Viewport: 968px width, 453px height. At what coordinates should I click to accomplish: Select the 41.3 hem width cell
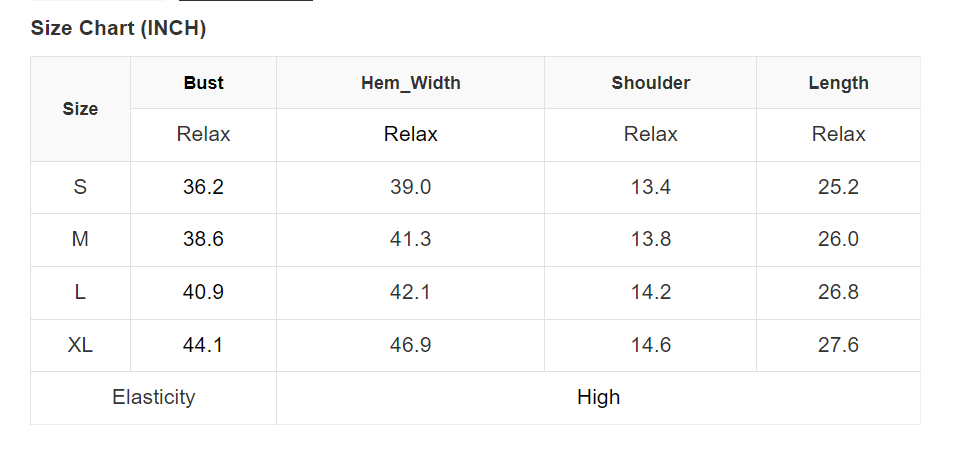410,240
